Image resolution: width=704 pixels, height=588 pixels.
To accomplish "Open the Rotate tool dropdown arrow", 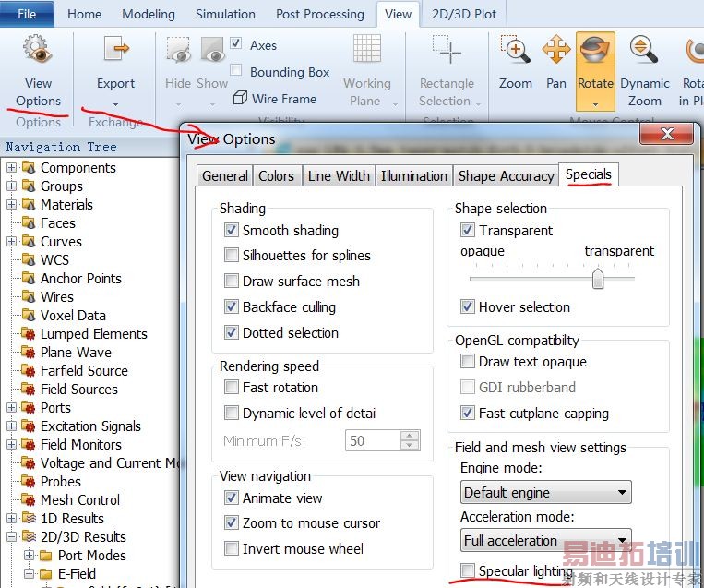I will pos(595,104).
